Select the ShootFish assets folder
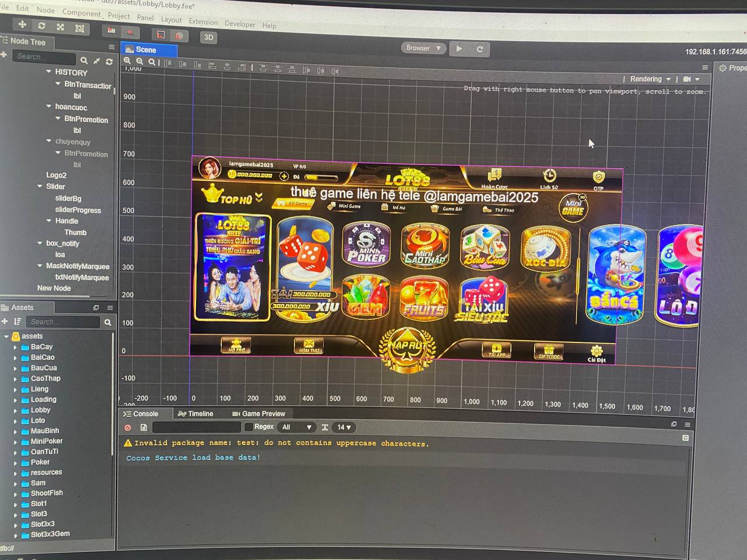The height and width of the screenshot is (560, 747). pos(47,493)
